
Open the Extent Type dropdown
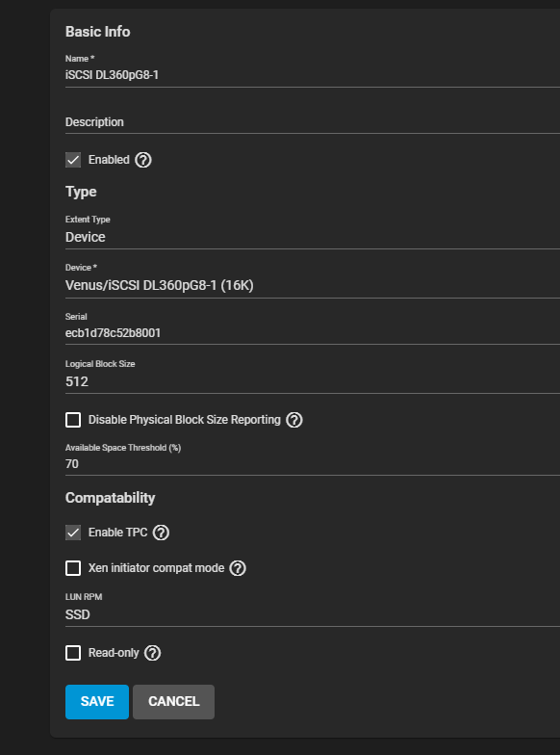click(313, 237)
